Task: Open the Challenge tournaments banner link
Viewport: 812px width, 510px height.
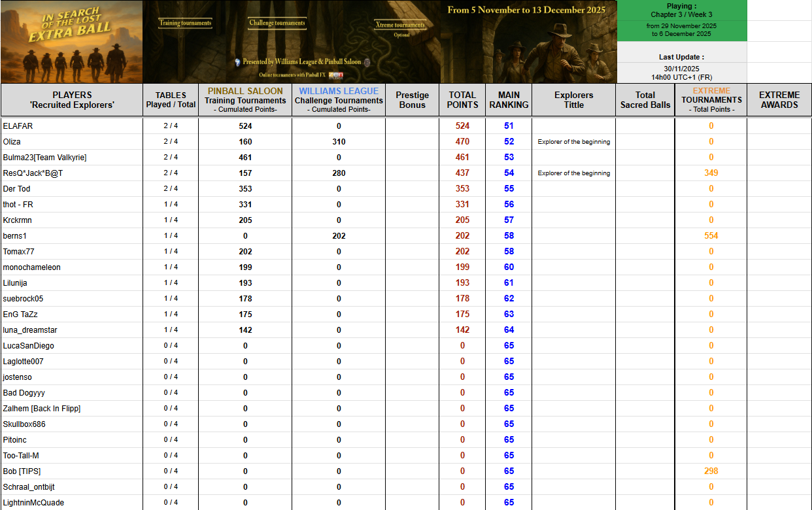Action: (277, 23)
